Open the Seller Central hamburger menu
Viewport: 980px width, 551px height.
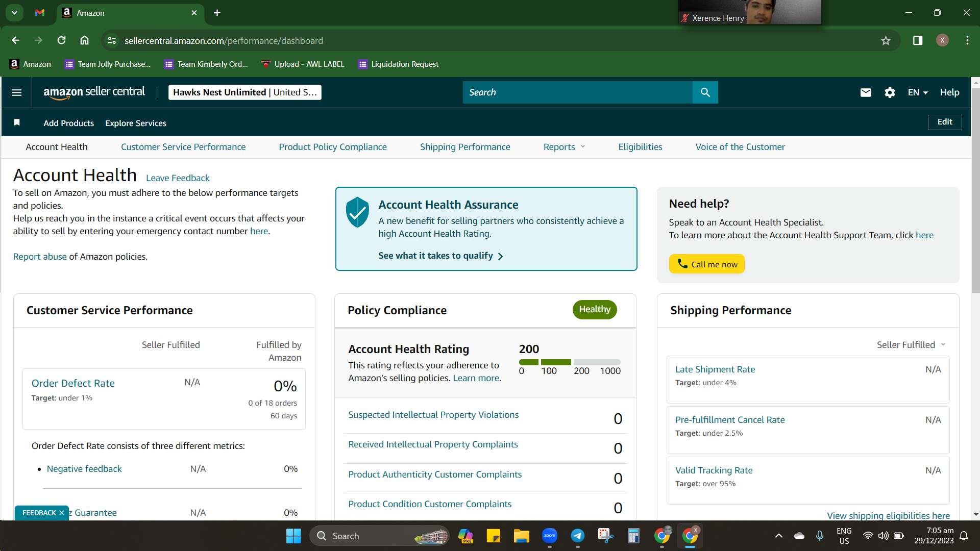[16, 92]
